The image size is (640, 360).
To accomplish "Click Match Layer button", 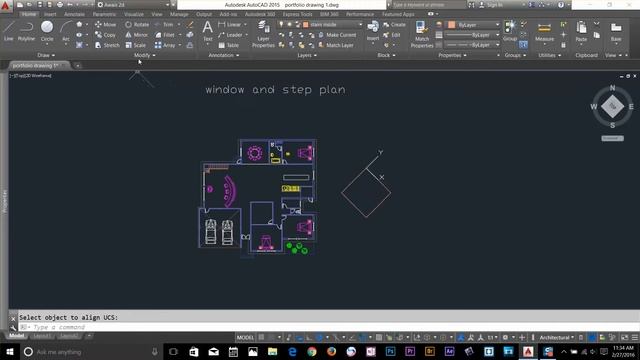I will point(336,45).
